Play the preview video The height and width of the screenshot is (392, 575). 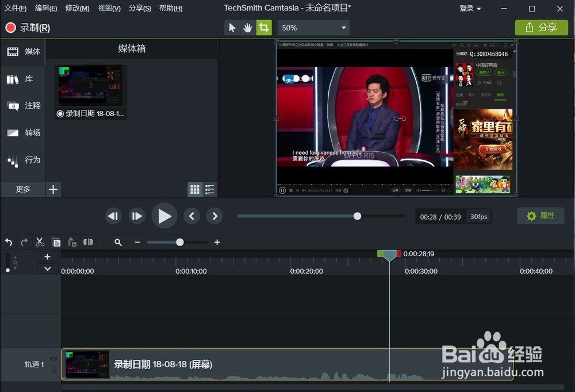[164, 216]
